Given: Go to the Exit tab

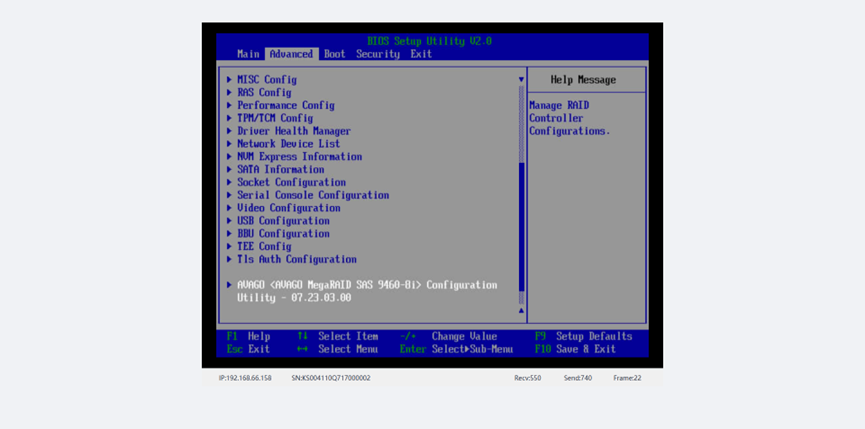Looking at the screenshot, I should click(421, 54).
